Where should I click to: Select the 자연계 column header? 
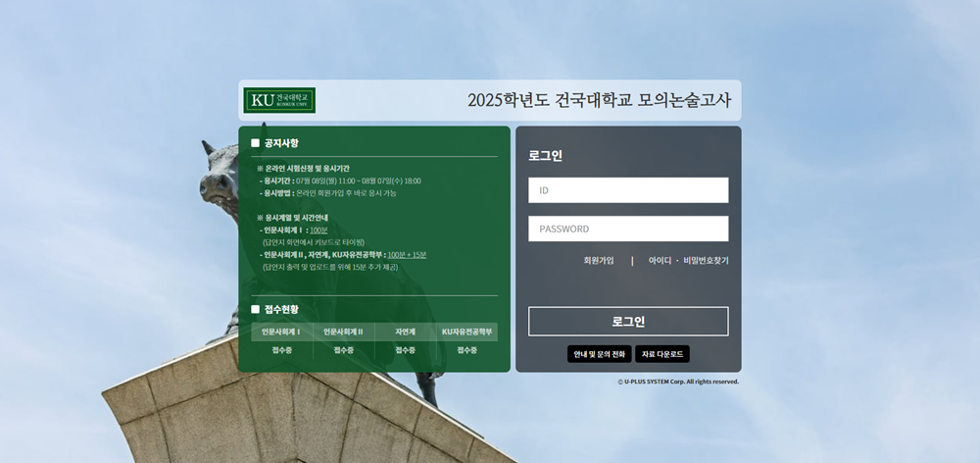(405, 332)
